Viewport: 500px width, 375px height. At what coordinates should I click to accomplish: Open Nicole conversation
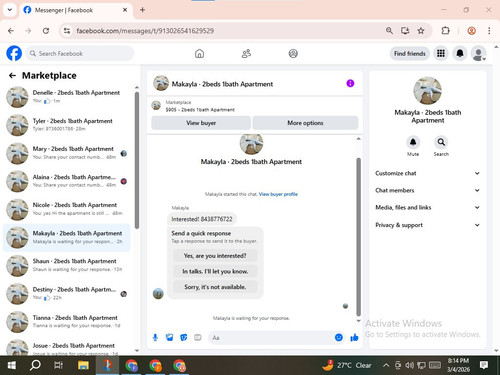[67, 209]
